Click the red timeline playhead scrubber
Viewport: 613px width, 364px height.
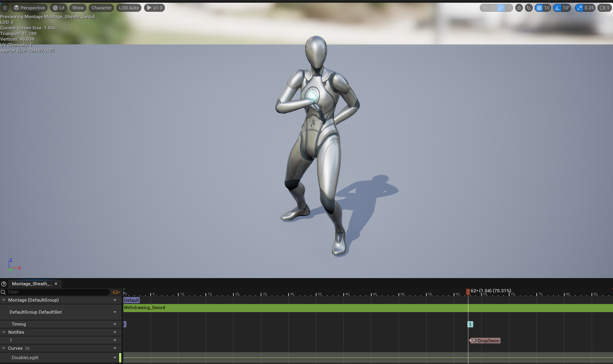[x=468, y=292]
